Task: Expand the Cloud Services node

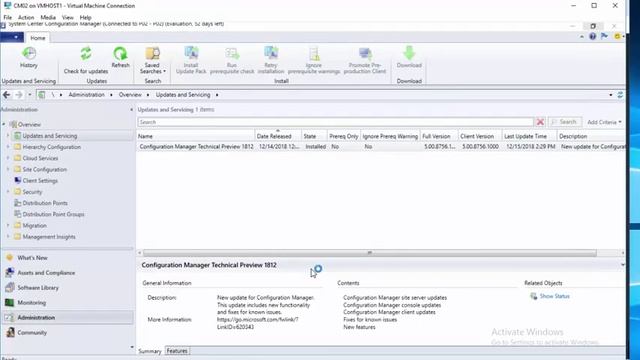Action: (x=8, y=158)
